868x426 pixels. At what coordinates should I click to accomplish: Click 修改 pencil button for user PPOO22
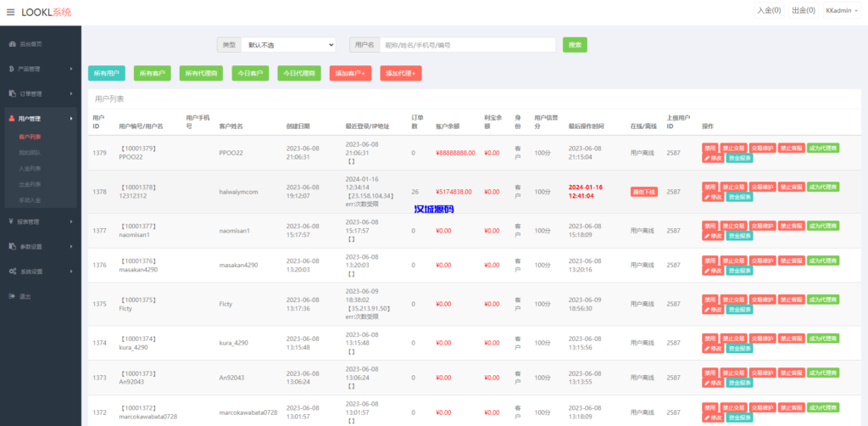(712, 158)
